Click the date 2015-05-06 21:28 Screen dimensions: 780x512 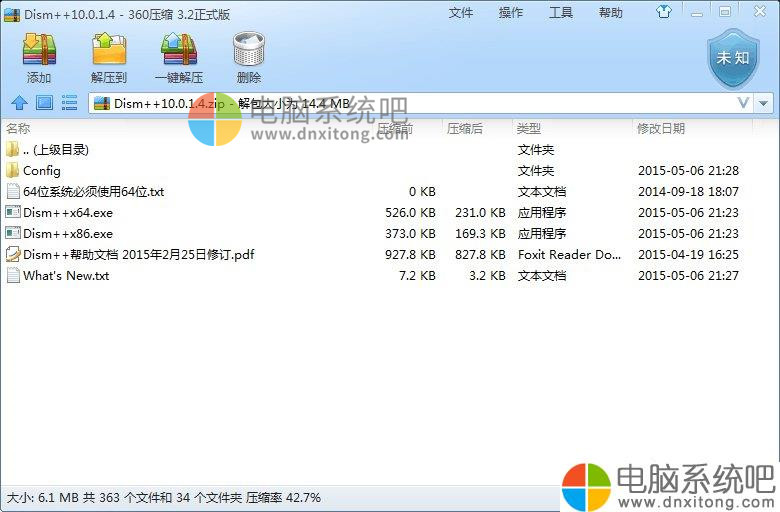pos(688,171)
